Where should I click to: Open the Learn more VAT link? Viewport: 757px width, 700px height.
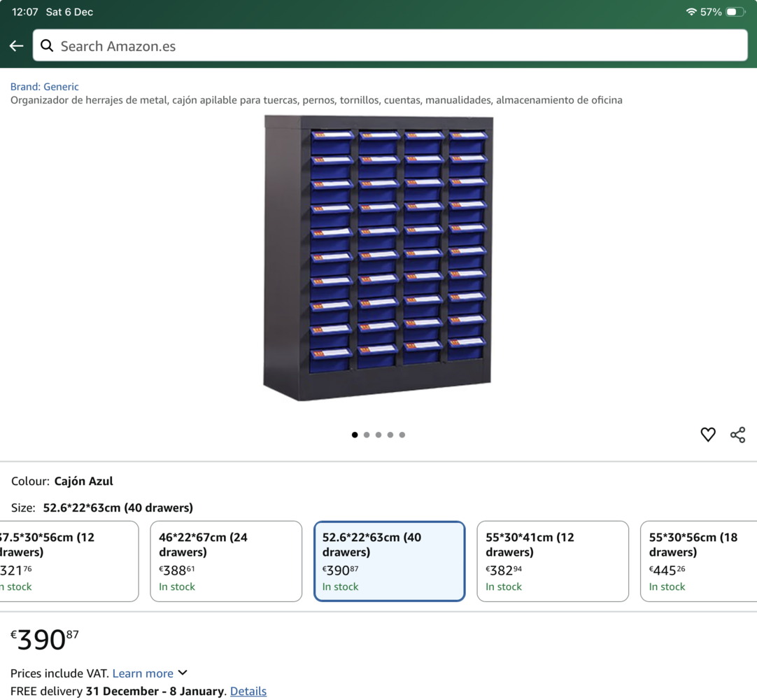(x=143, y=673)
